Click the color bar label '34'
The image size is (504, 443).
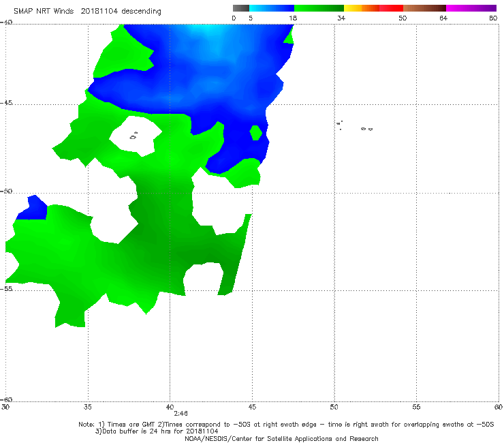[x=341, y=18]
